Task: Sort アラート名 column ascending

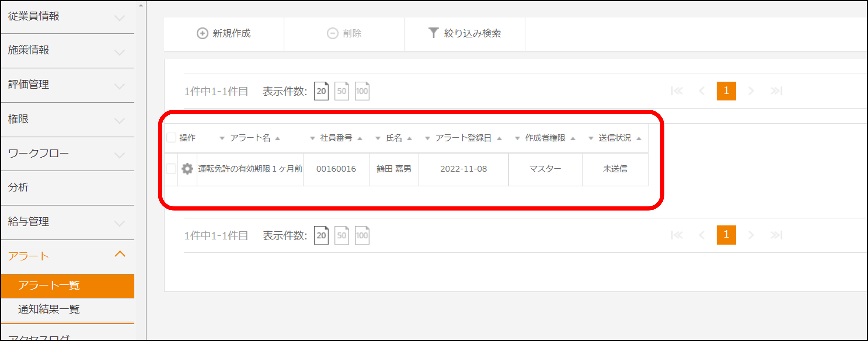Action: point(278,138)
